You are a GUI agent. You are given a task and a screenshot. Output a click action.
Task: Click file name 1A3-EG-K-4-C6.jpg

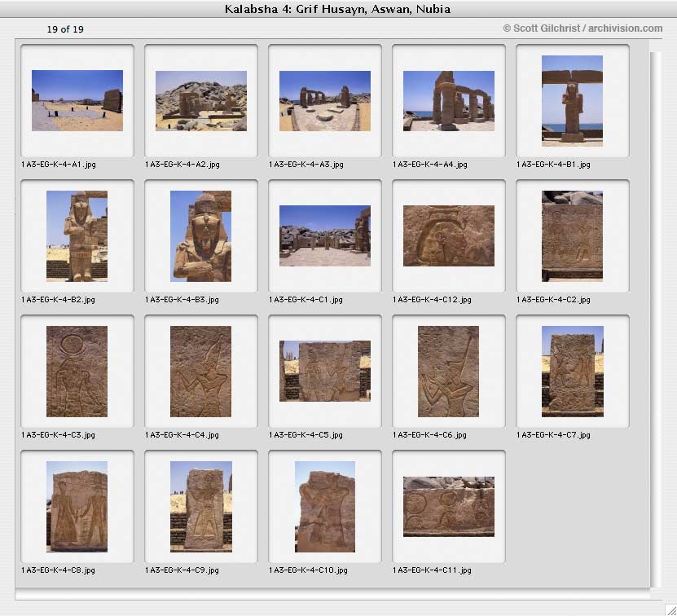click(429, 435)
